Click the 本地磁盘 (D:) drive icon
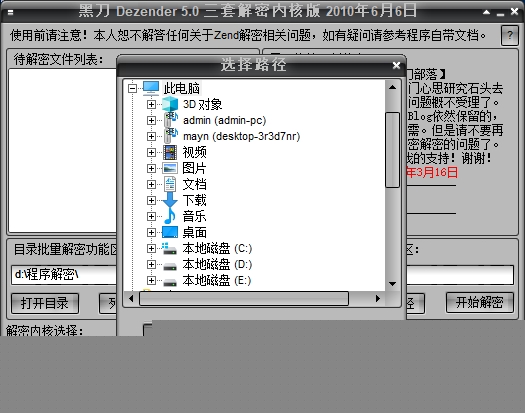The image size is (525, 413). (170, 266)
